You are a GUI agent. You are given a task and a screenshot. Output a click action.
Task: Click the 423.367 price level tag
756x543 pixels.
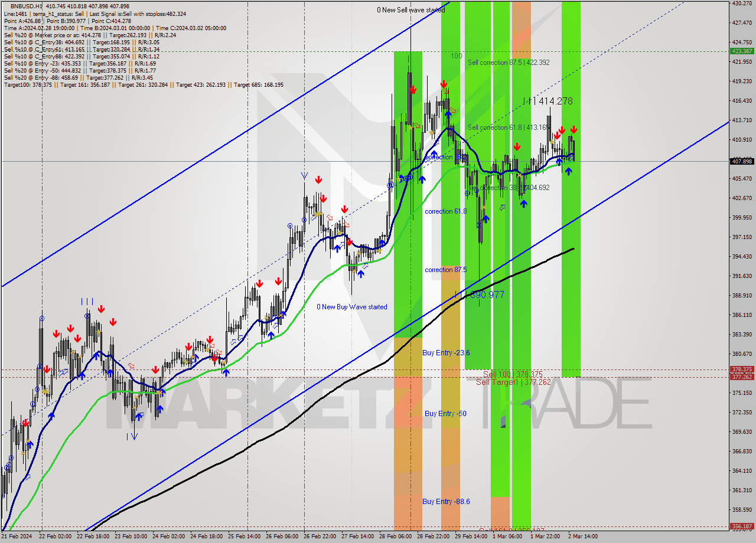click(x=742, y=51)
